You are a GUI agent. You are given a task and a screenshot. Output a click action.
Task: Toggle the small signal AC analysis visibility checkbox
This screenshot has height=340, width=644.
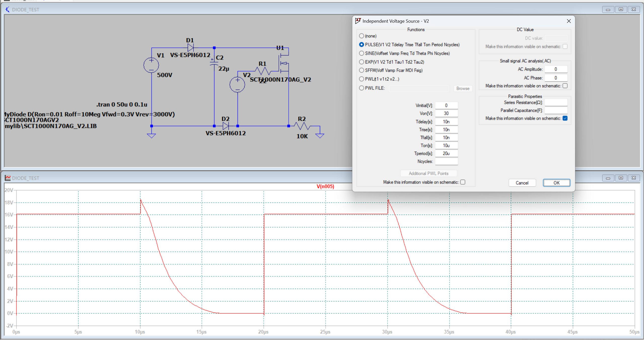[x=565, y=86]
